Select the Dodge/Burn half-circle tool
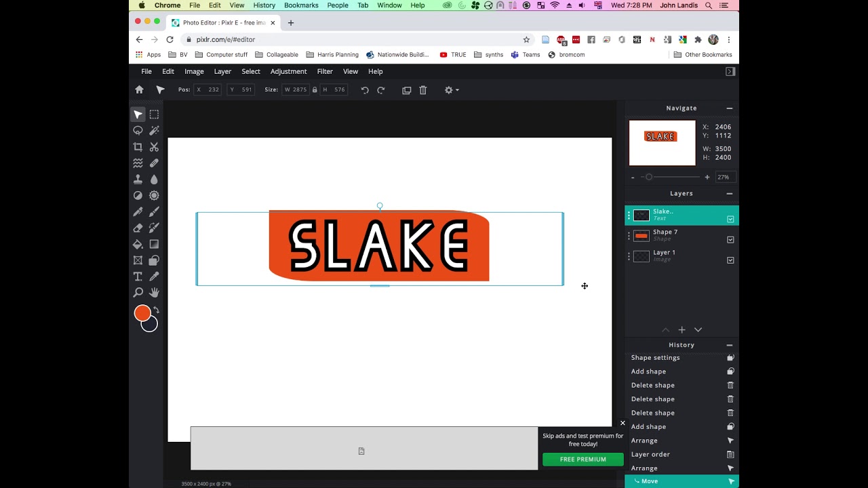Viewport: 868px width, 488px height. 138,195
